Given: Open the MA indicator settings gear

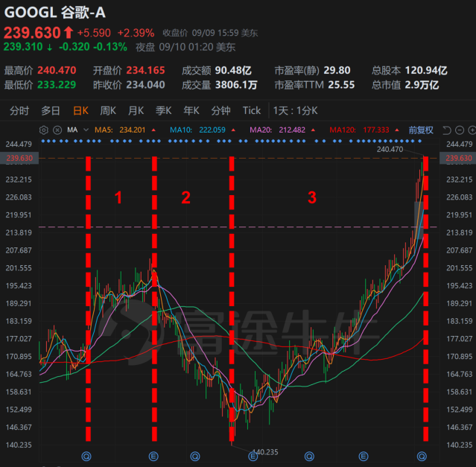Looking at the screenshot, I should tap(44, 130).
